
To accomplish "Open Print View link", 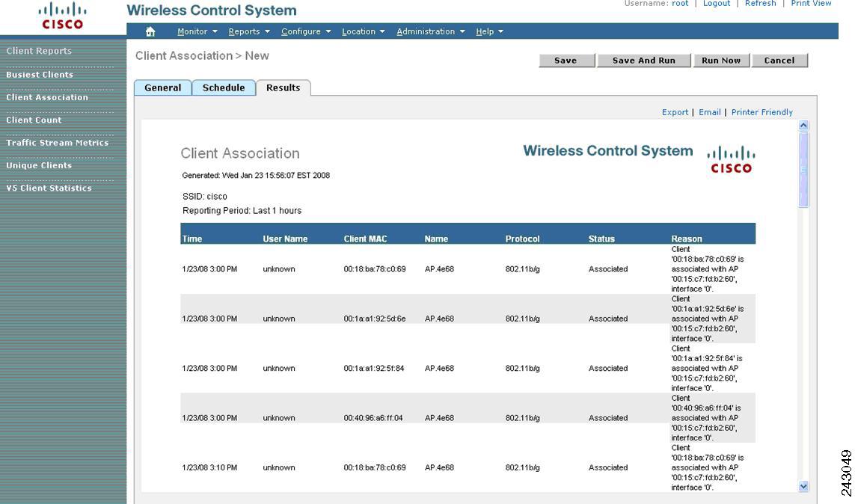I will pyautogui.click(x=811, y=3).
